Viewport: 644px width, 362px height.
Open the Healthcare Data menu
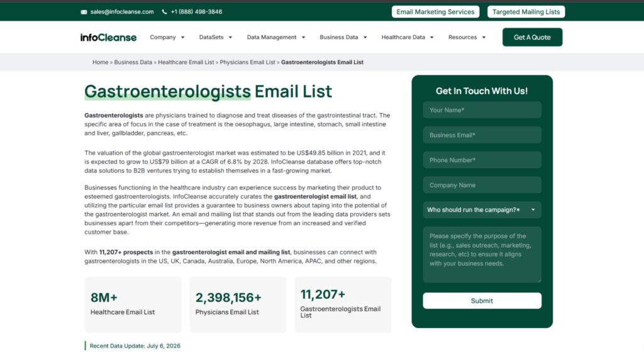[x=407, y=37]
